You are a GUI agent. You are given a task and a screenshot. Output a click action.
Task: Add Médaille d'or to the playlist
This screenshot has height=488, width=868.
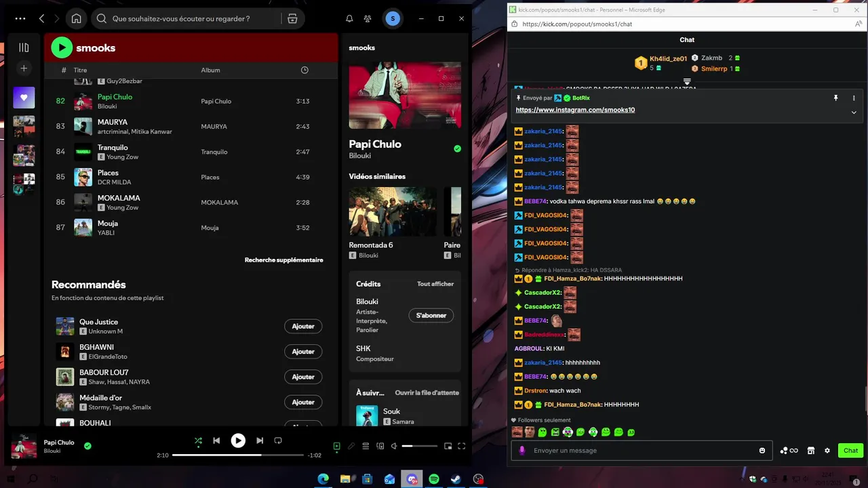click(x=303, y=402)
